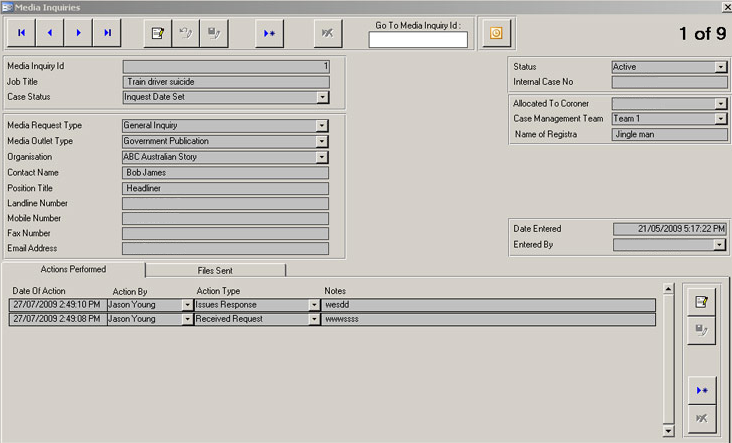Click the Job Title field
732x443 pixels.
pos(226,82)
